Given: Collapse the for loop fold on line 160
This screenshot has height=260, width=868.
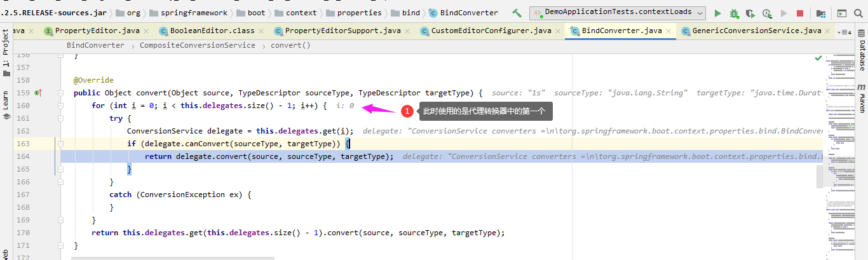Looking at the screenshot, I should point(62,106).
